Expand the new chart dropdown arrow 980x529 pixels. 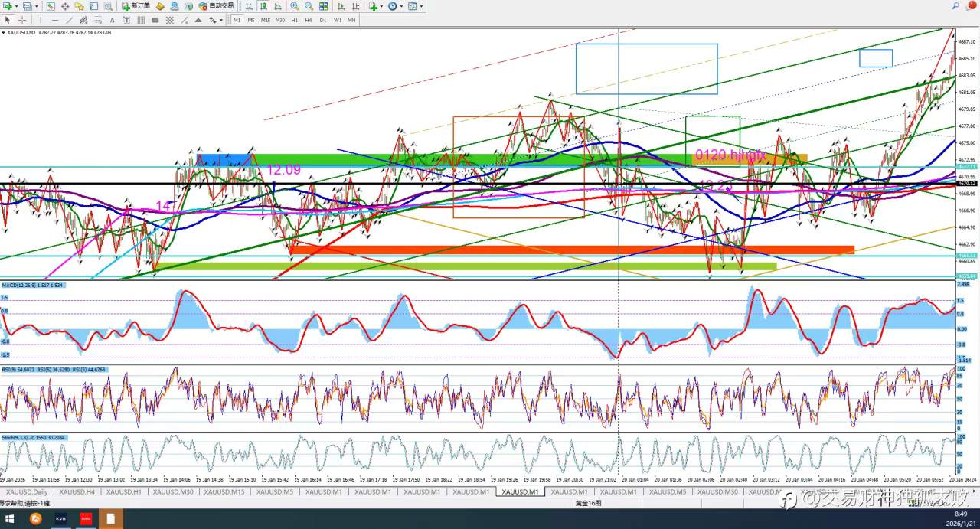[x=16, y=6]
